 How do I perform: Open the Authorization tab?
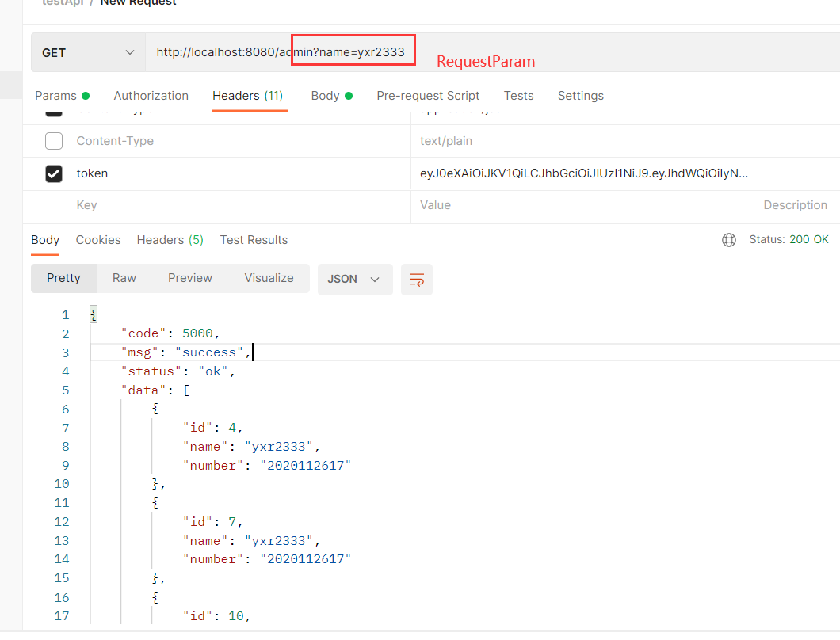point(151,96)
